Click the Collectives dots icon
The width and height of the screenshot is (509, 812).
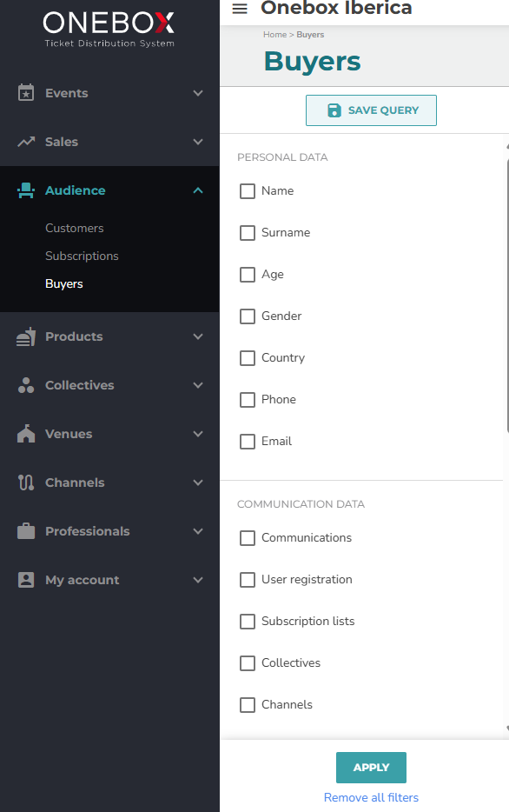tap(26, 385)
